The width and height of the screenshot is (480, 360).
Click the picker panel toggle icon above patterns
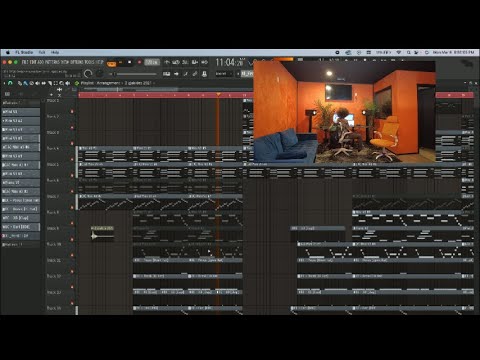coord(7,94)
